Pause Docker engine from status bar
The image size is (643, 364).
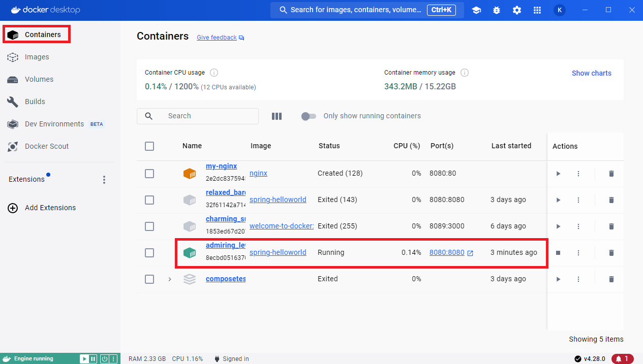93,359
